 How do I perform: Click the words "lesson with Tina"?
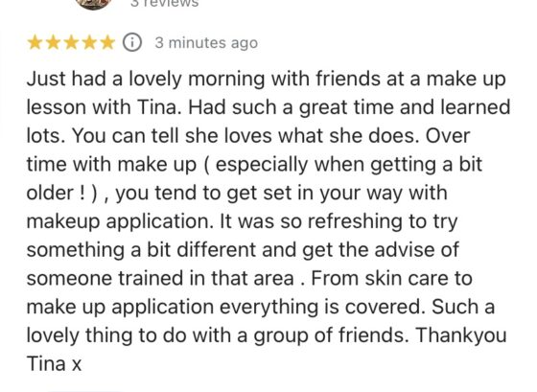click(102, 107)
